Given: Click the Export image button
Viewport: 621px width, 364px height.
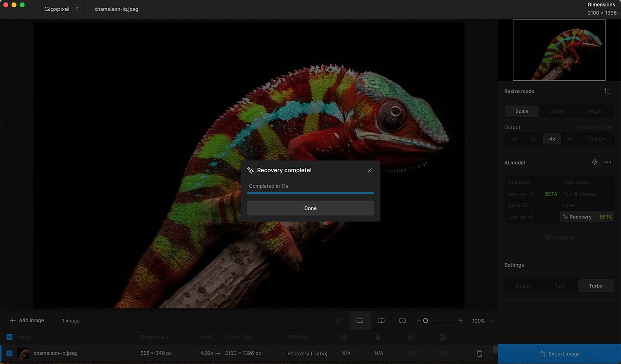Looking at the screenshot, I should (559, 354).
